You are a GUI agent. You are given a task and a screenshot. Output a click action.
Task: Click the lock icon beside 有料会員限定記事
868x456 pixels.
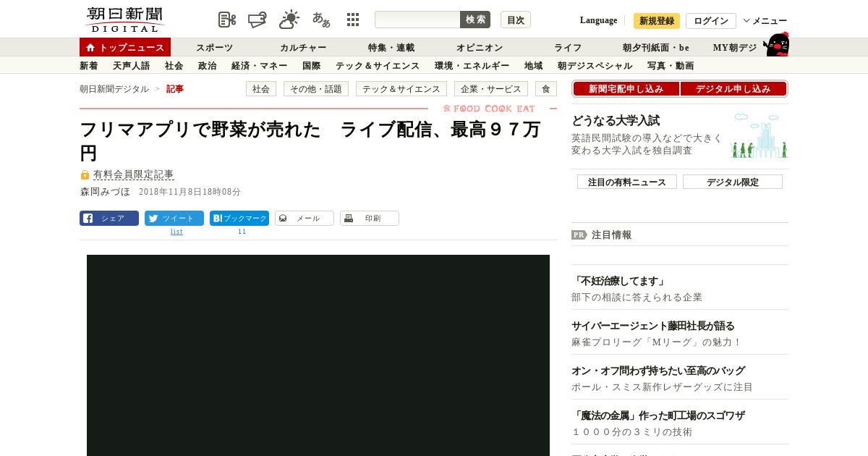[85, 174]
